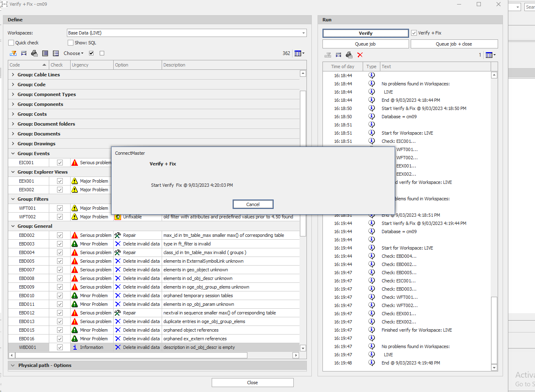Image resolution: width=535 pixels, height=392 pixels.
Task: Click the filter icon in Define toolbar
Action: (13, 53)
